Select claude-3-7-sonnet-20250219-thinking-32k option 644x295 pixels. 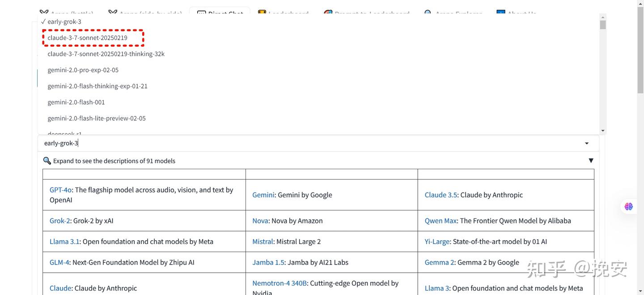pyautogui.click(x=106, y=54)
